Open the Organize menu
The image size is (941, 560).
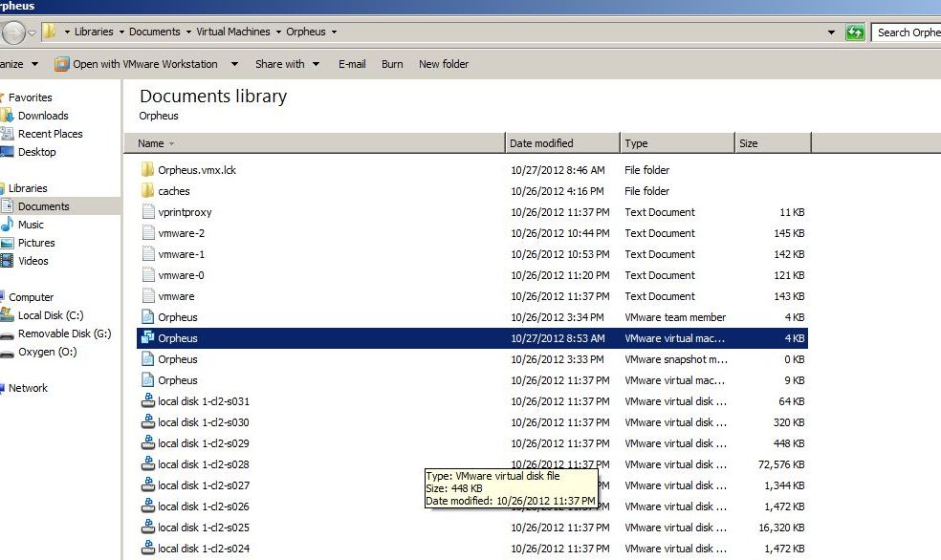[17, 64]
